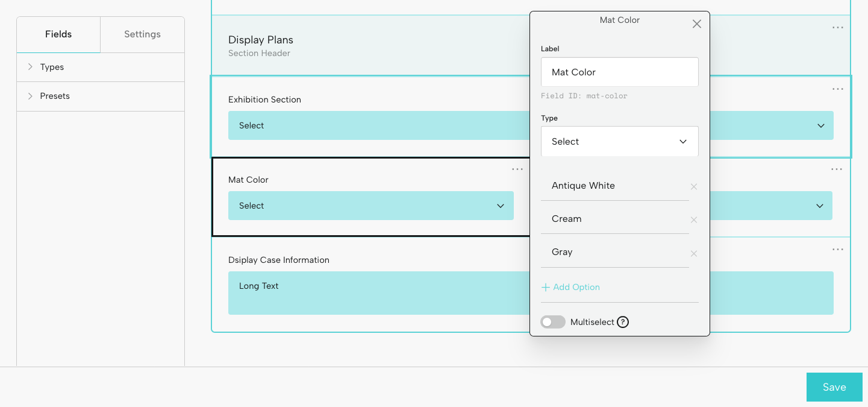Screen dimensions: 868x407
Task: Open the ellipsis menu on the Mat Color field
Action: click(x=517, y=169)
